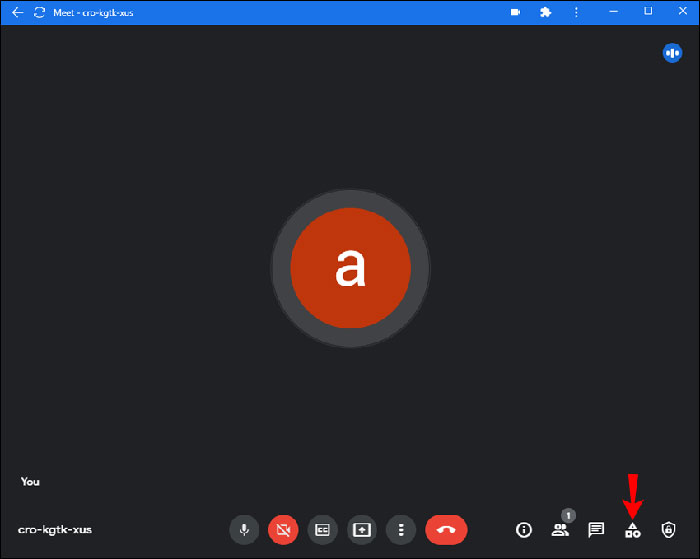Click camera icon in title bar
The width and height of the screenshot is (700, 559).
tap(516, 12)
